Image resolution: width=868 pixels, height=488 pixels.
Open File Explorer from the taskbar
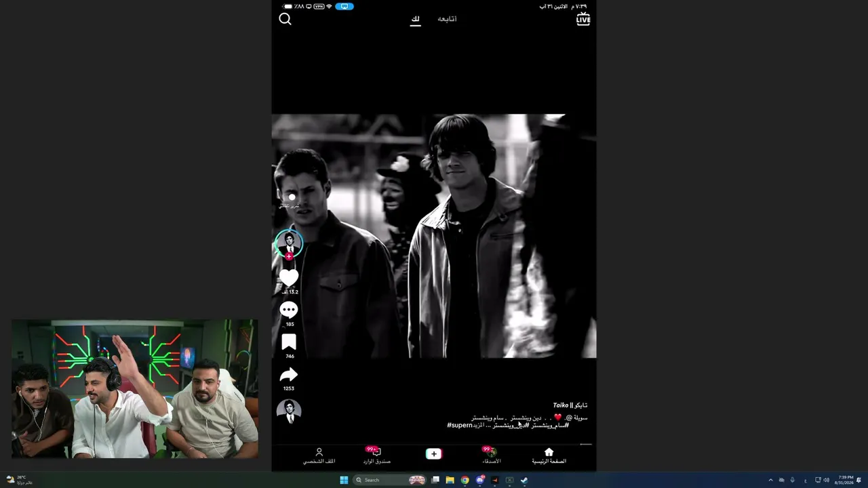tap(450, 480)
